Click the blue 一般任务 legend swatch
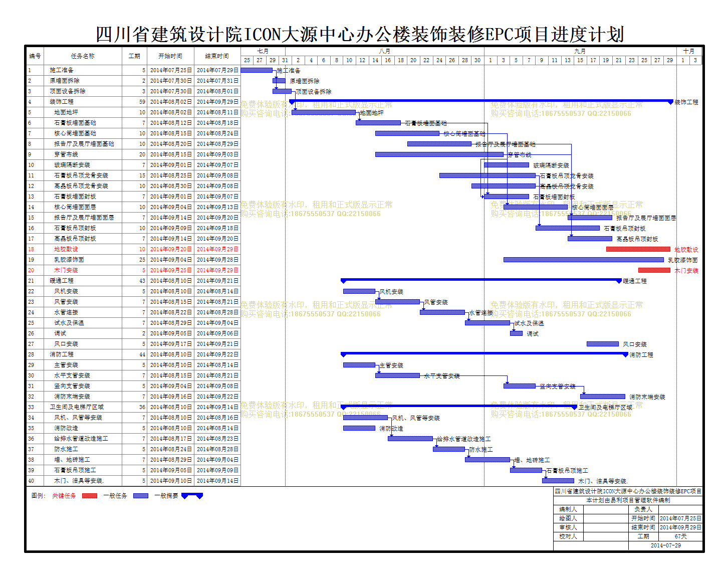 (141, 496)
